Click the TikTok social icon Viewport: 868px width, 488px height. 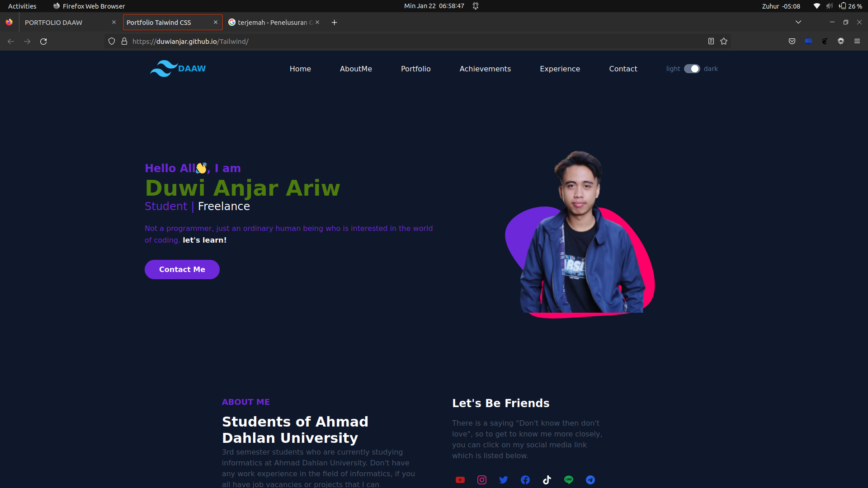547,480
